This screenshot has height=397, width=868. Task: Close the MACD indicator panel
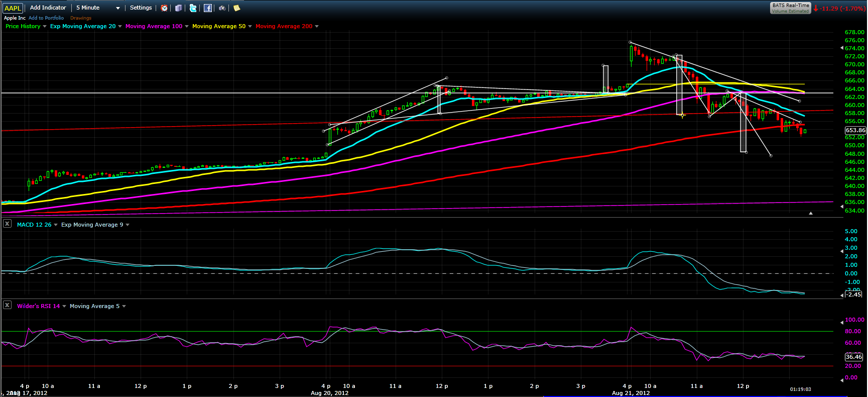(7, 224)
